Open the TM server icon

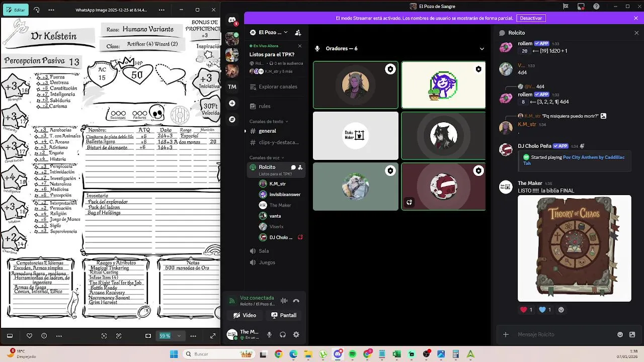[x=232, y=86]
